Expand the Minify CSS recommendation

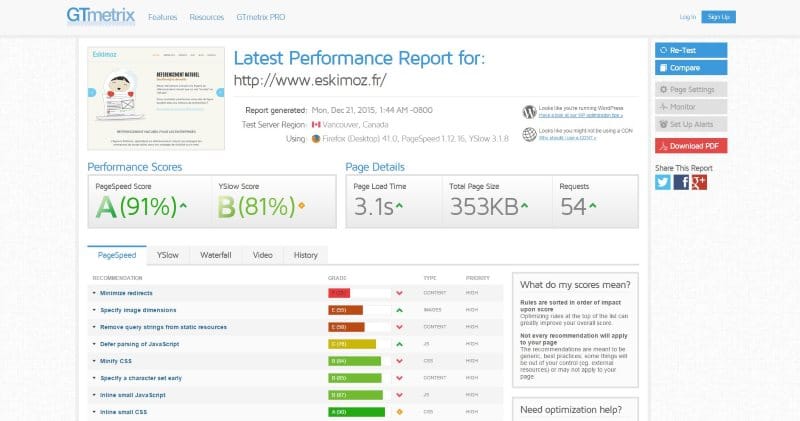click(x=116, y=361)
